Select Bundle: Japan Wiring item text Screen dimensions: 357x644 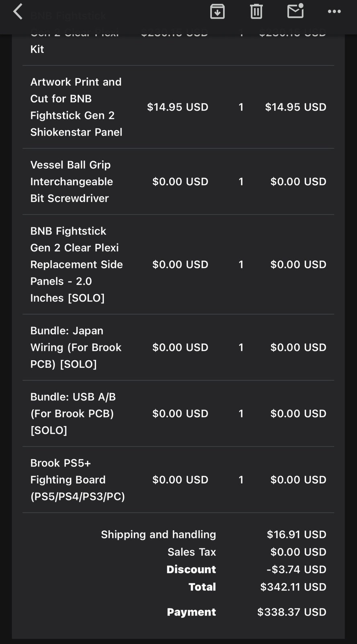[x=76, y=347]
